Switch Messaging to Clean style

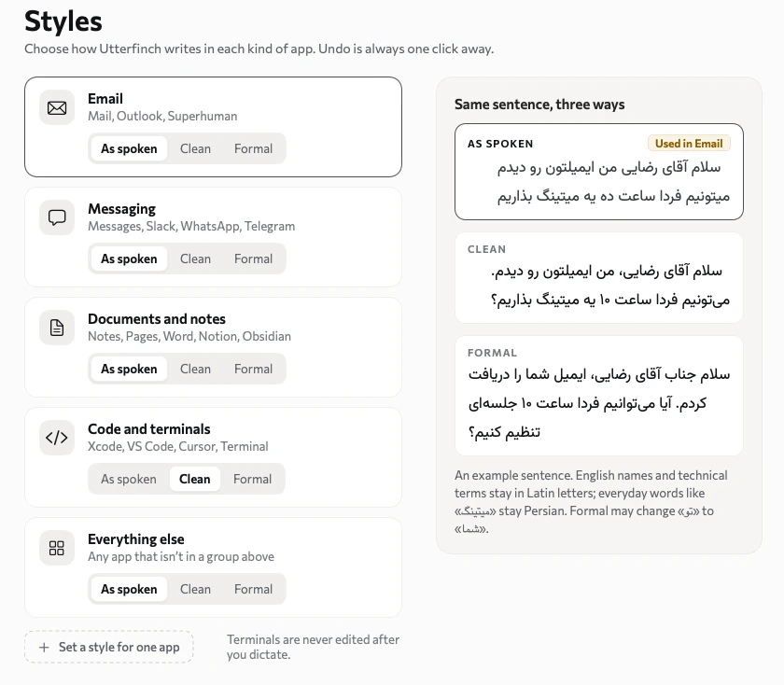195,259
